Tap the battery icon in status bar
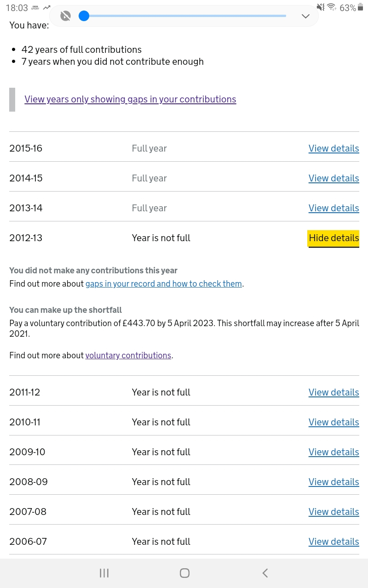This screenshot has height=588, width=368. (x=360, y=7)
